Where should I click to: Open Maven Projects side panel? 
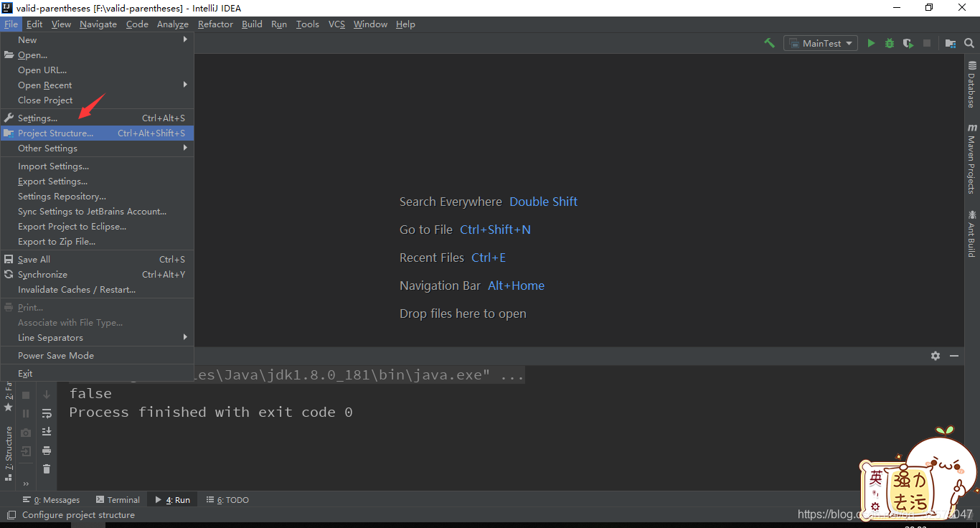[972, 158]
